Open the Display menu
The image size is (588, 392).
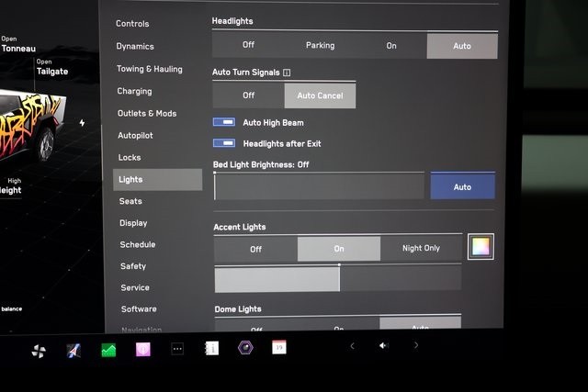(133, 223)
